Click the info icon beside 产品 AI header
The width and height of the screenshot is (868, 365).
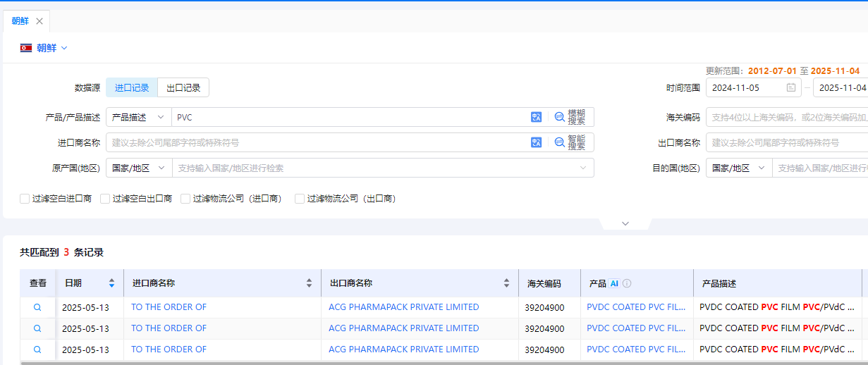(627, 283)
